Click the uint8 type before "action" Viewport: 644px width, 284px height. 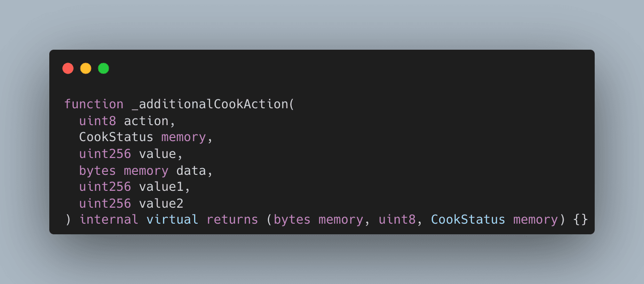(98, 121)
